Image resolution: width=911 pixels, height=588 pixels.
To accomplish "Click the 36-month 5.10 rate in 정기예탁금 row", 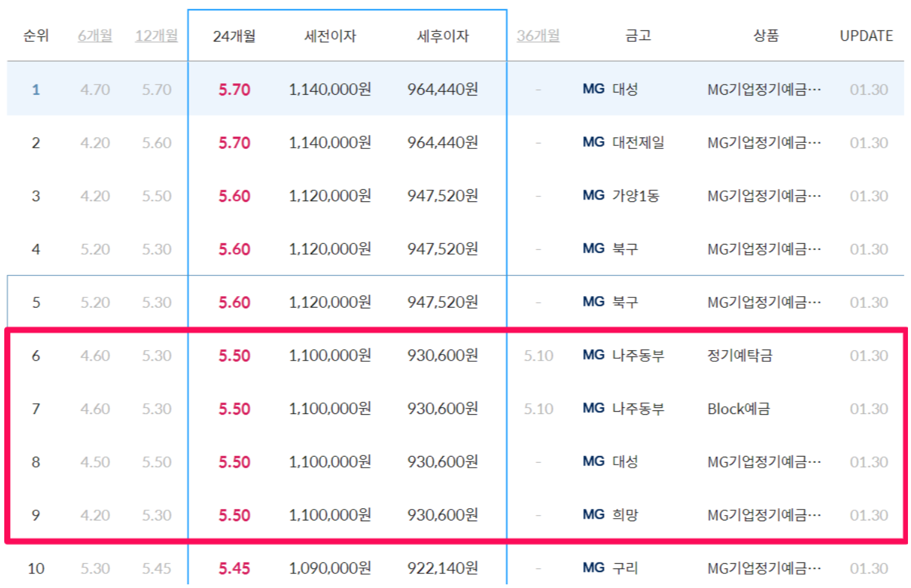I will pos(539,356).
